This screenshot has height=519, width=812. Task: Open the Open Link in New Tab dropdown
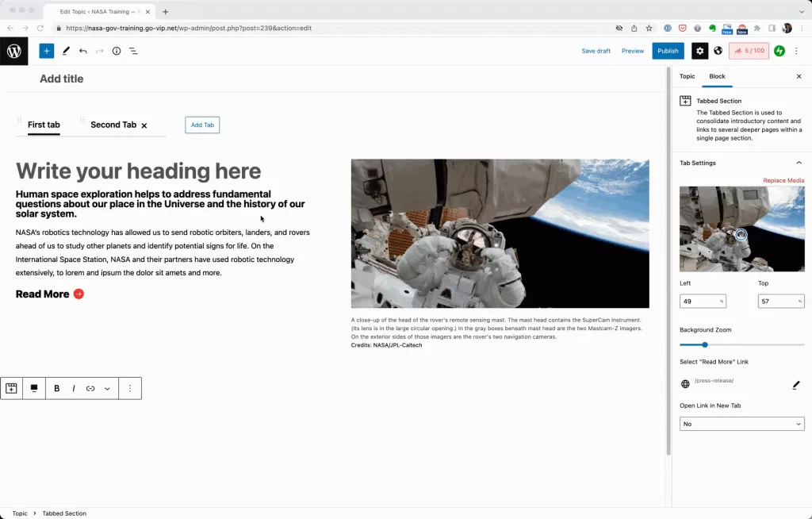pyautogui.click(x=741, y=424)
